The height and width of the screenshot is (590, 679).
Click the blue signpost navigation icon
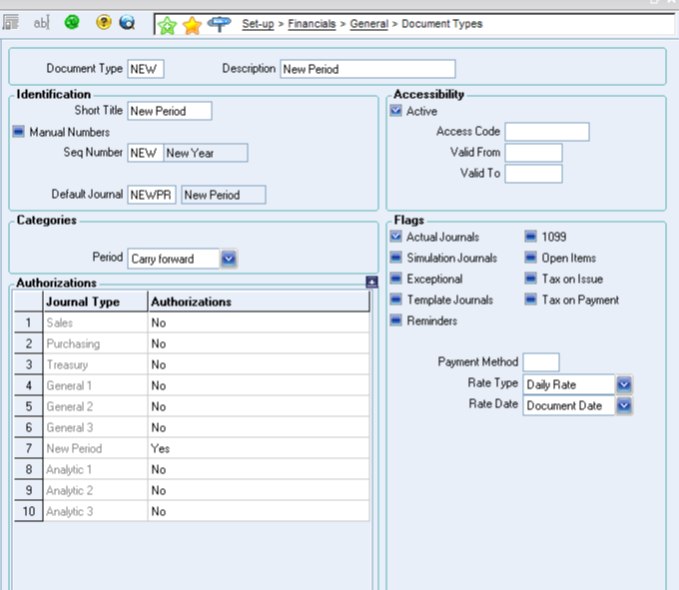220,24
